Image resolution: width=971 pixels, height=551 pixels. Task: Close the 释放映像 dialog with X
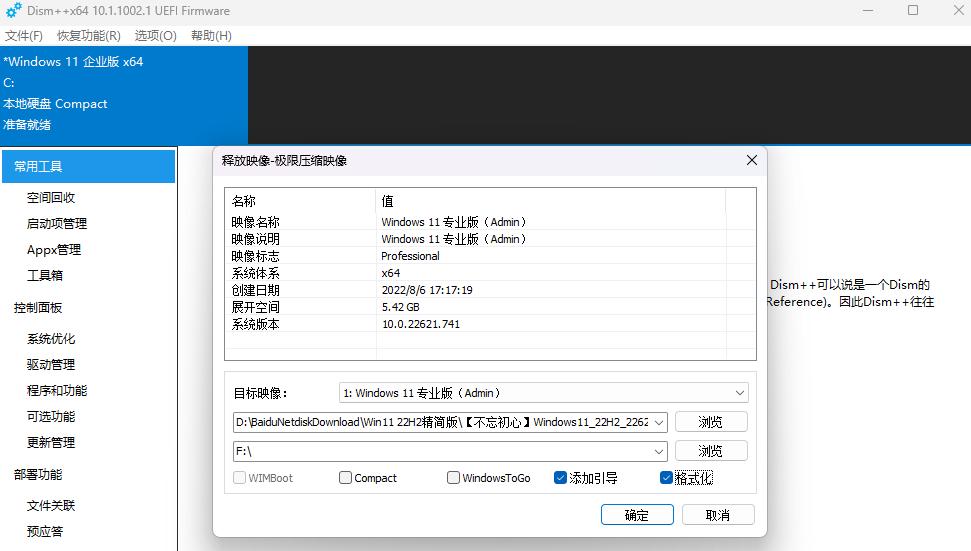(x=752, y=160)
